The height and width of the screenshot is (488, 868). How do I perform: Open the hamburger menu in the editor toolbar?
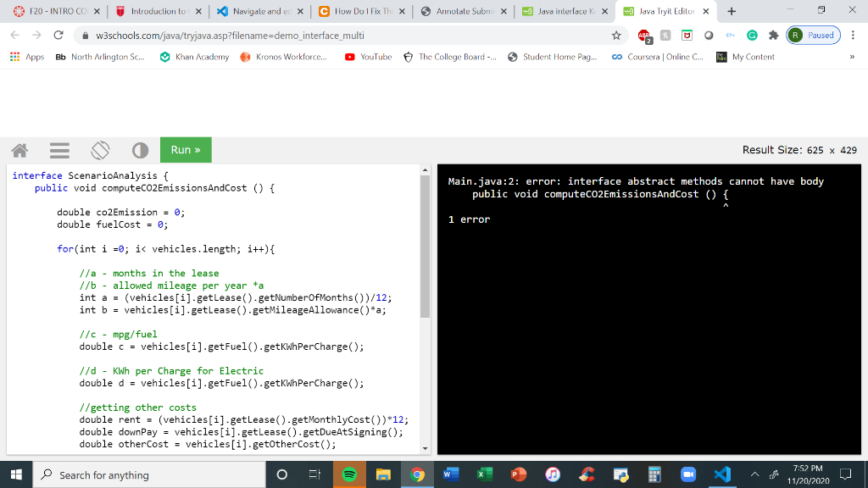pos(59,150)
